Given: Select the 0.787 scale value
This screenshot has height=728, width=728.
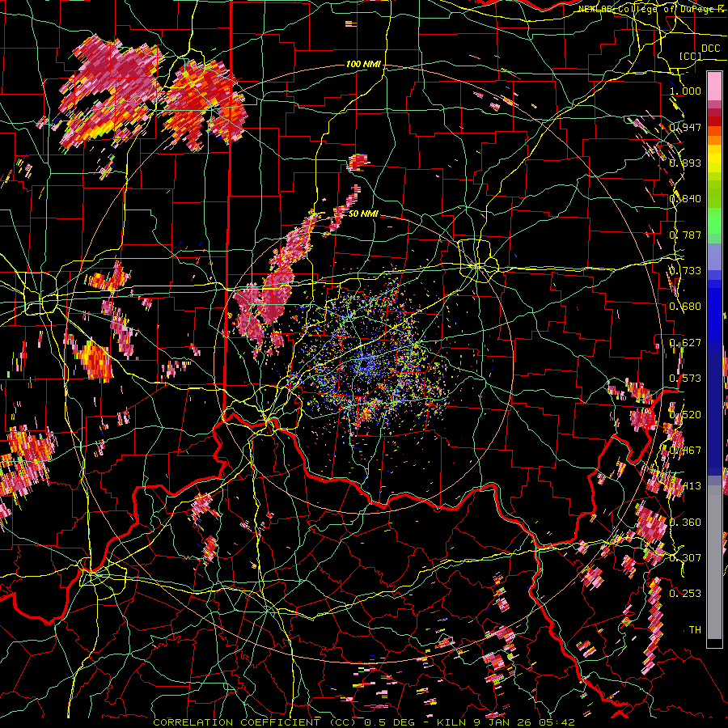Looking at the screenshot, I should 685,235.
